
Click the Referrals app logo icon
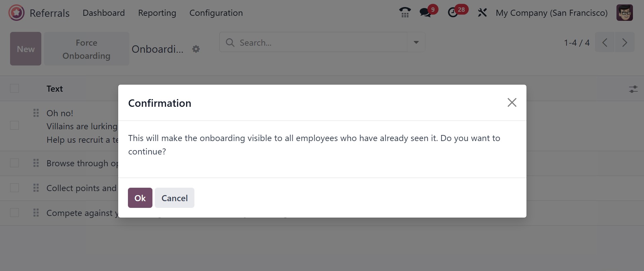point(16,13)
